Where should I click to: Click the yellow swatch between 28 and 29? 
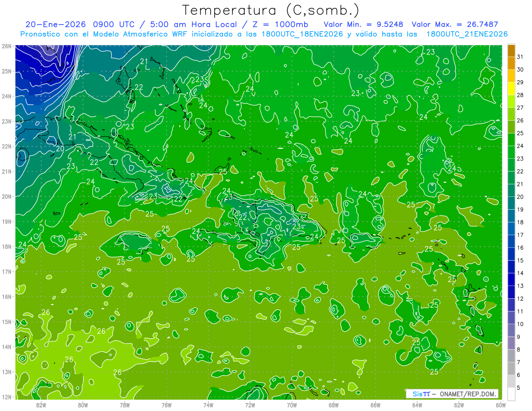[x=511, y=89]
